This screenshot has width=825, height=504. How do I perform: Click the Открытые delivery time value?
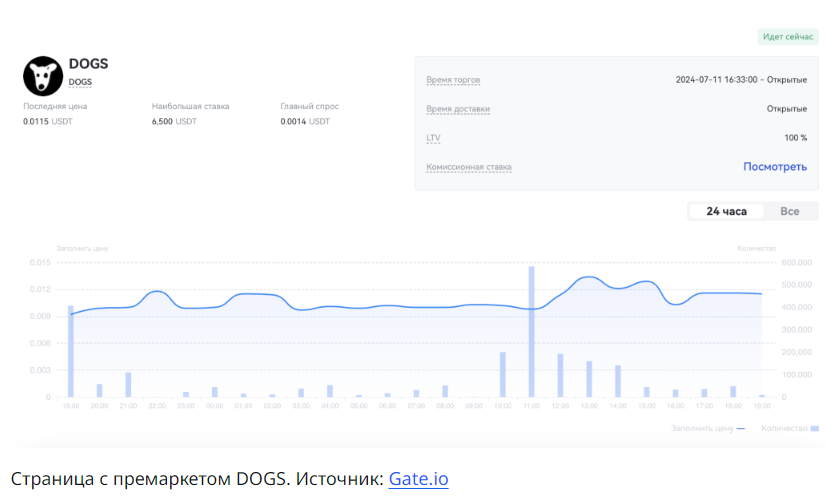click(787, 109)
